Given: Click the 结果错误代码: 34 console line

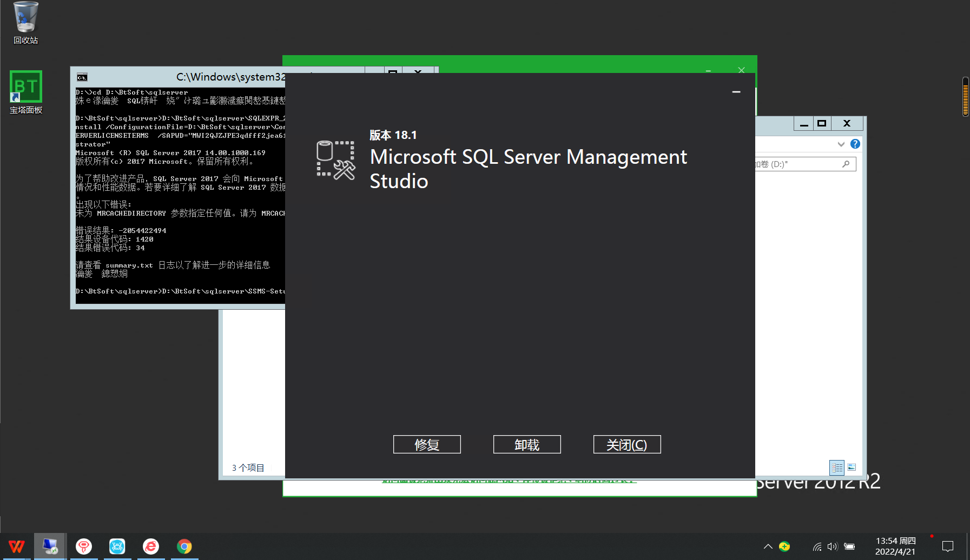Looking at the screenshot, I should pos(110,248).
